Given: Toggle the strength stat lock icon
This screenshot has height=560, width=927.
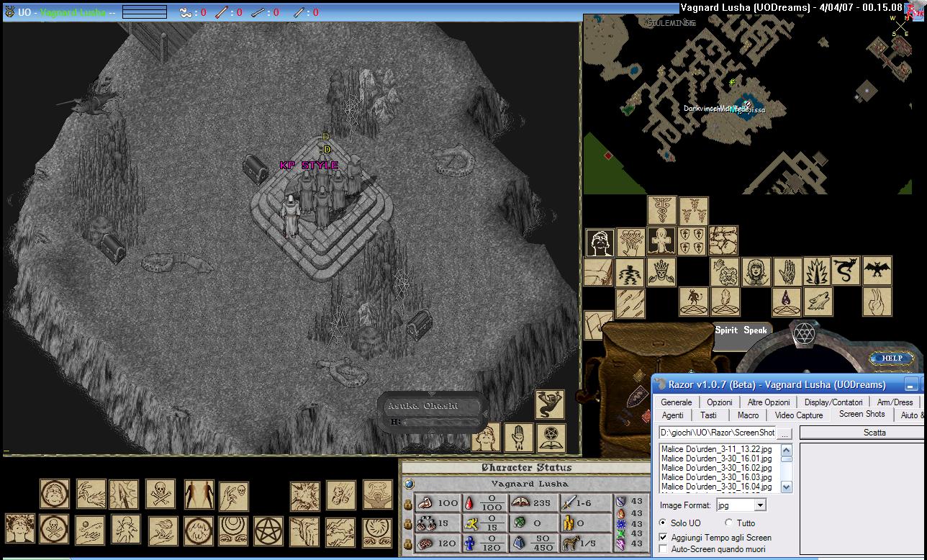Looking at the screenshot, I should [408, 504].
